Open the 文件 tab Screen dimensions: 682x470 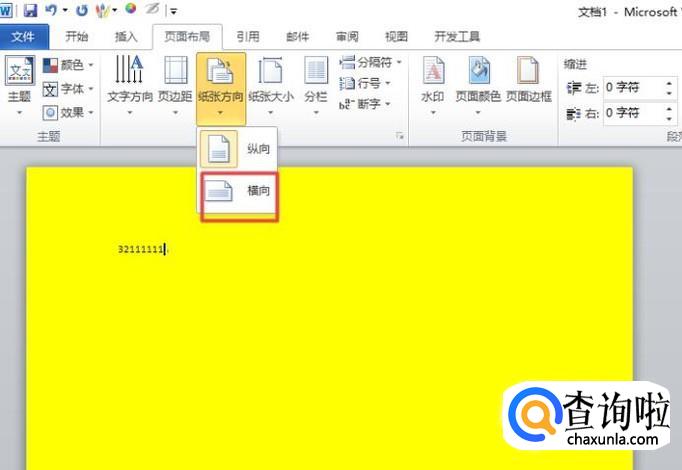pos(23,37)
